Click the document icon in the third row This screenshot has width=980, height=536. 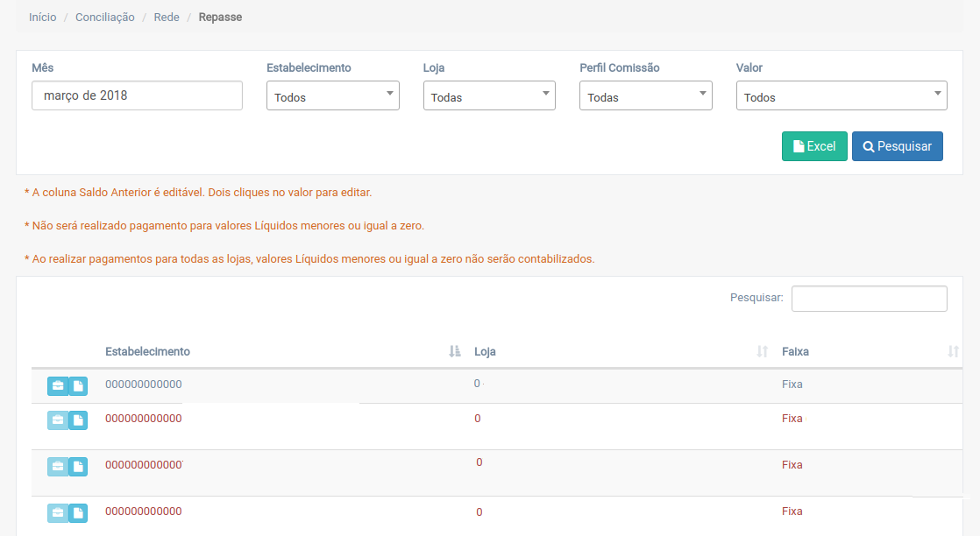[x=78, y=467]
